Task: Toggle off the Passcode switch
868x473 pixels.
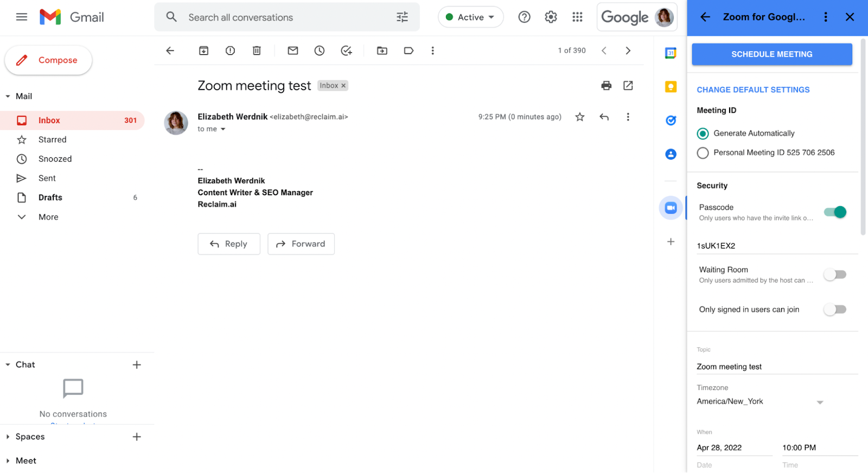Action: coord(835,212)
